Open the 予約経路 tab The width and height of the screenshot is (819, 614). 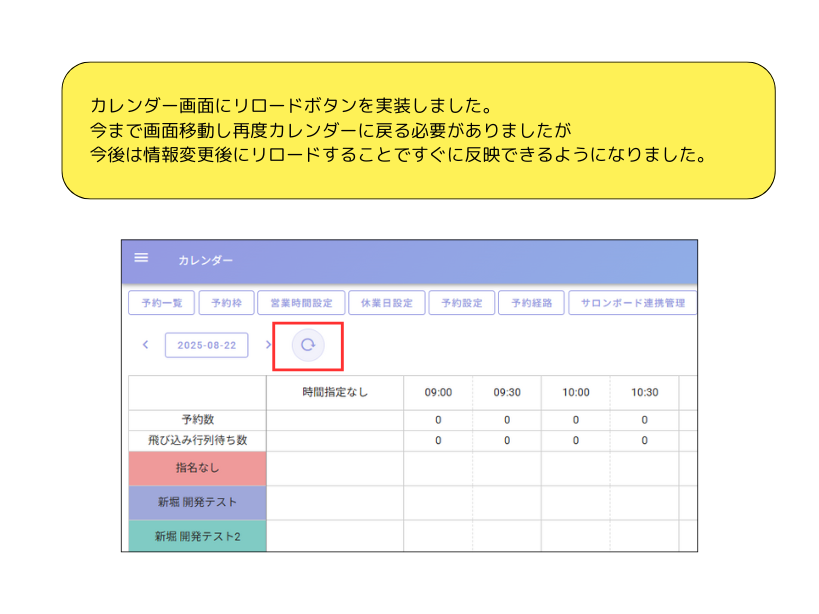531,303
